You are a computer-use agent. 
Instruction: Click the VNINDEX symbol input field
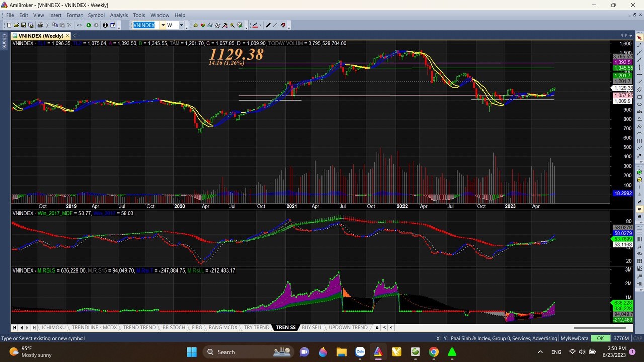pyautogui.click(x=146, y=25)
